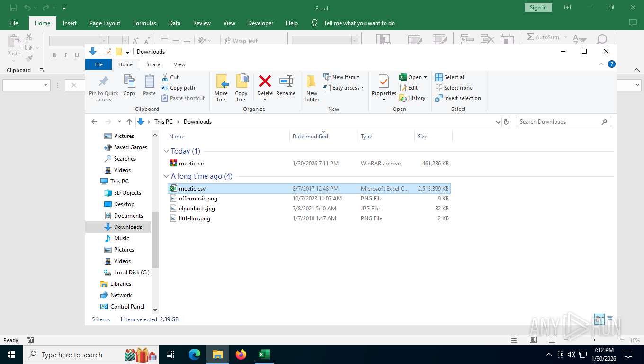Screen dimensions: 644x364
Task: Click Copy path command
Action: coord(178,88)
